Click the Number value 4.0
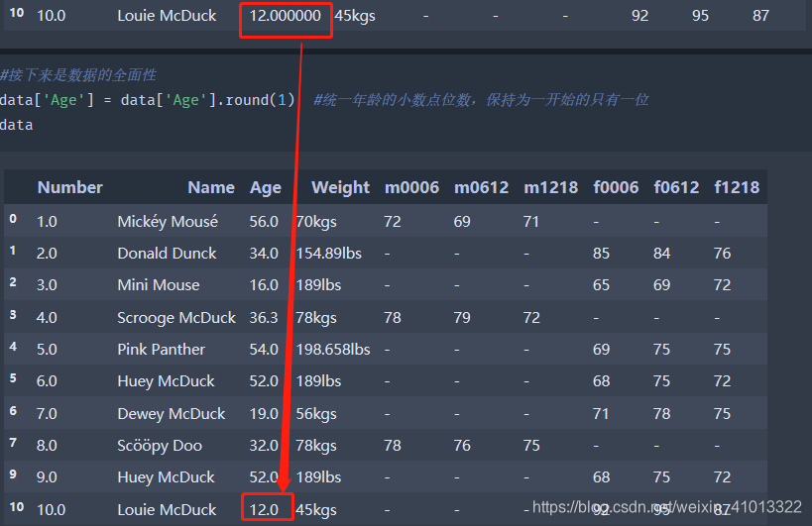The image size is (812, 526). (47, 318)
